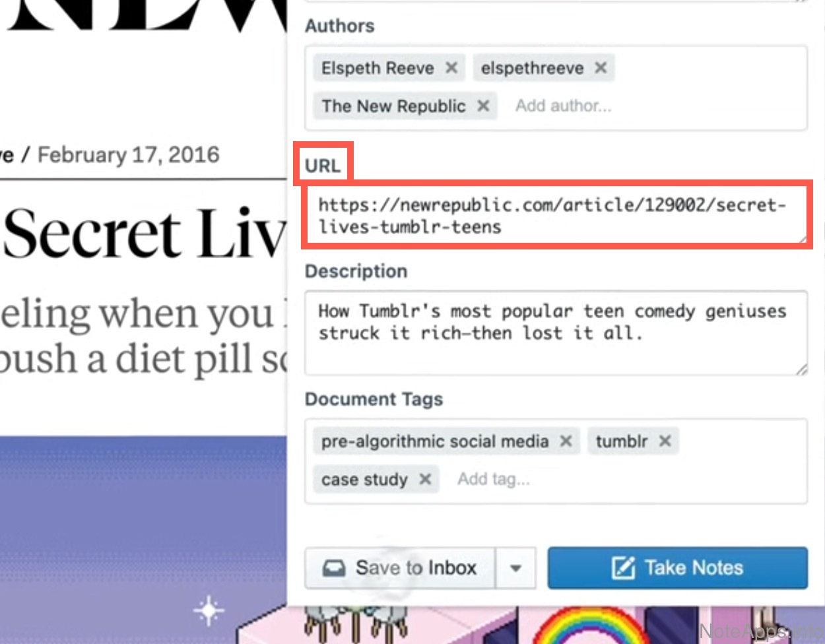
Task: Click the inbox tray icon on Save button
Action: click(334, 568)
